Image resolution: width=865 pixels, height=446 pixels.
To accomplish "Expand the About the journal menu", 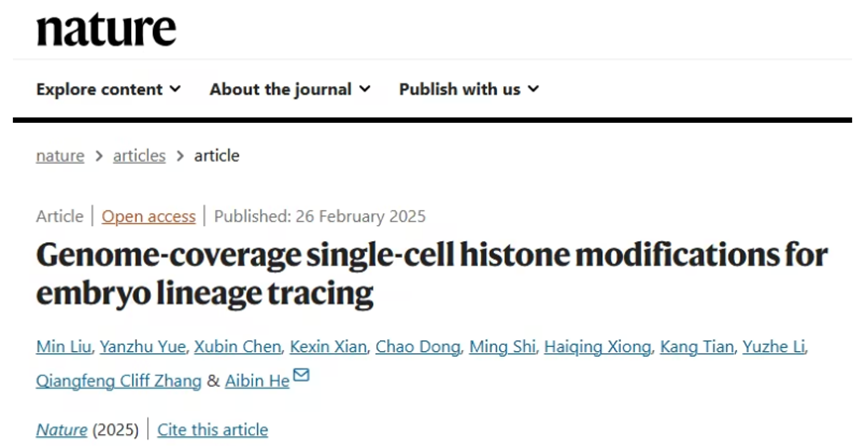I will coord(290,89).
